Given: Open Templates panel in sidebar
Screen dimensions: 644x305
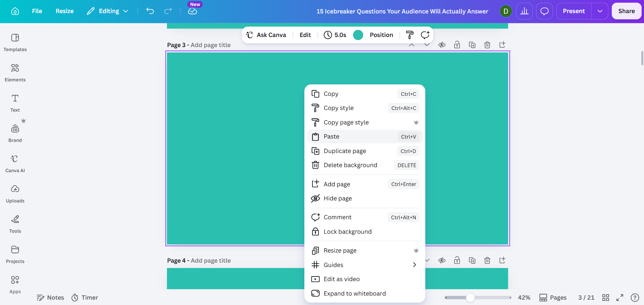Looking at the screenshot, I should tap(15, 43).
